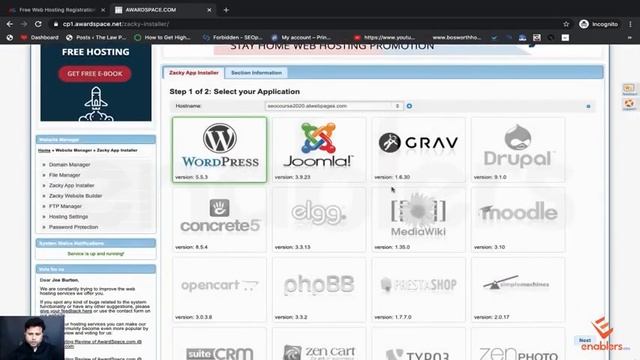Open the How to Get High... bookmark
Screen dimensions: 640x360
[x=162, y=38]
